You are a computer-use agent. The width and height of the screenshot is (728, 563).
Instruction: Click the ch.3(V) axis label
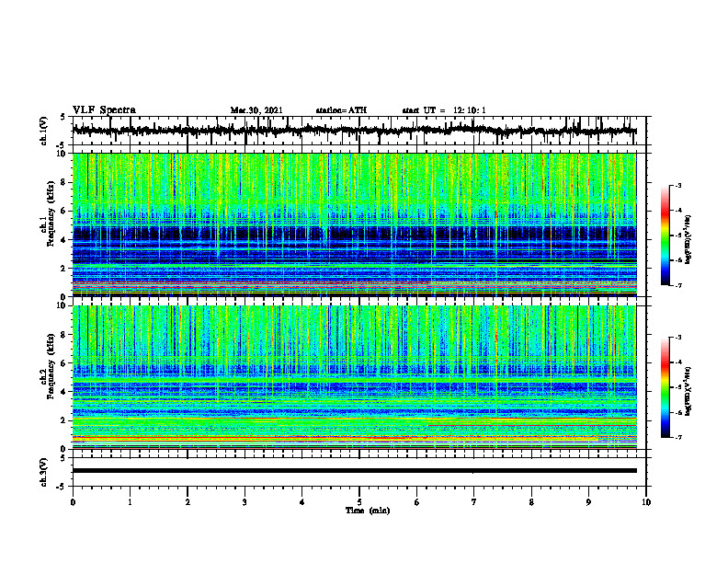click(44, 472)
